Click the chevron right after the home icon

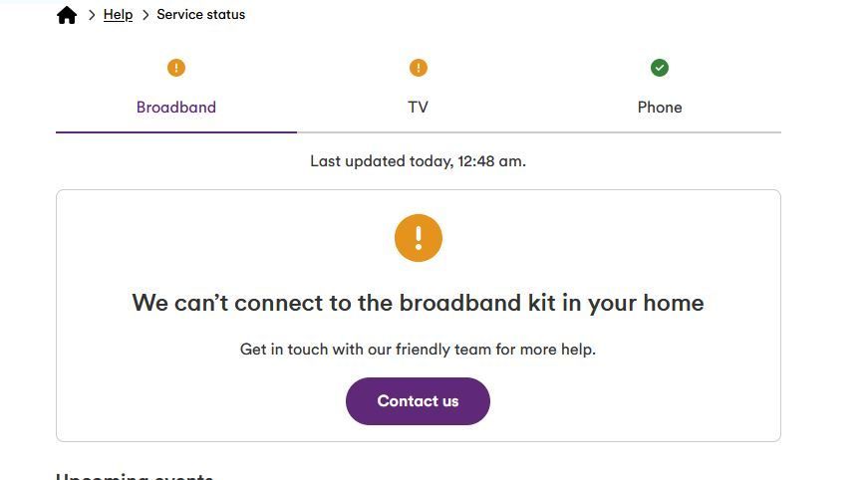(x=92, y=15)
